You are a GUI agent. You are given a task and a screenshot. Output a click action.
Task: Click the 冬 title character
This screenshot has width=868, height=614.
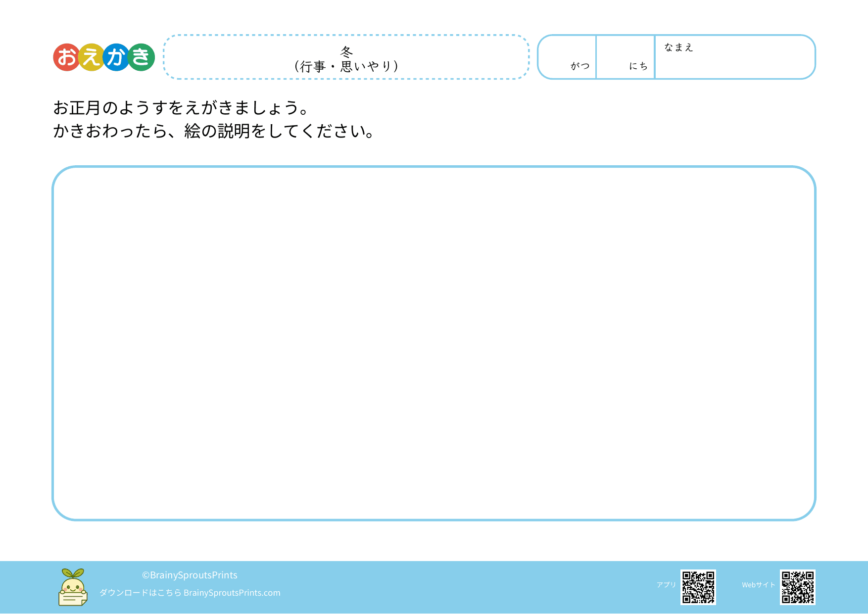pos(346,51)
